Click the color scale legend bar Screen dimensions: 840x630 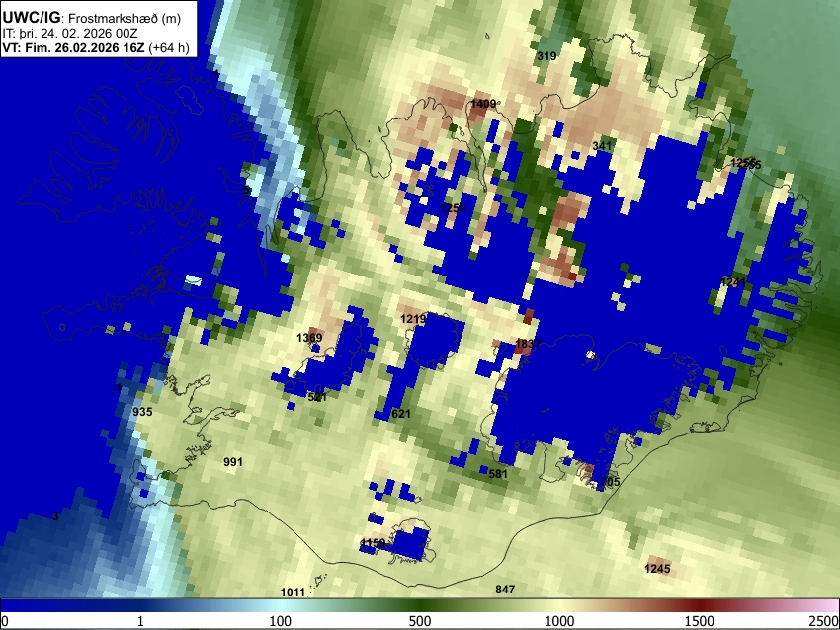[420, 605]
